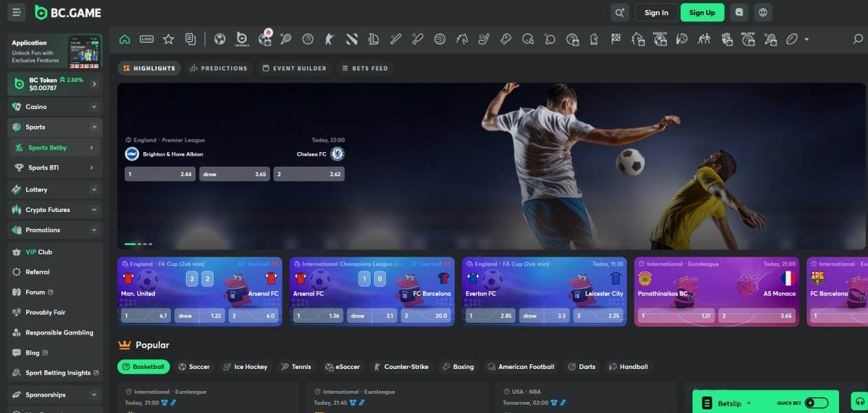Switch to the Highlights tab
868x413 pixels.
[149, 68]
